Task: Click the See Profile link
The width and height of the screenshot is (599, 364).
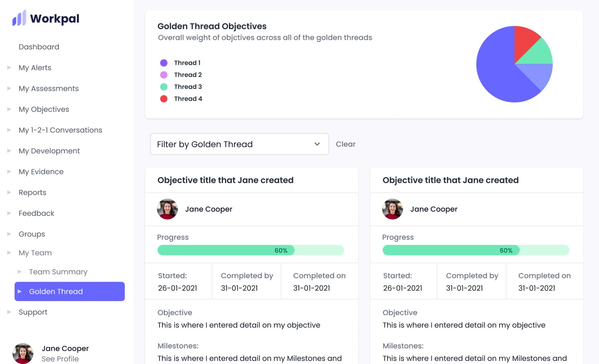Action: click(x=60, y=359)
